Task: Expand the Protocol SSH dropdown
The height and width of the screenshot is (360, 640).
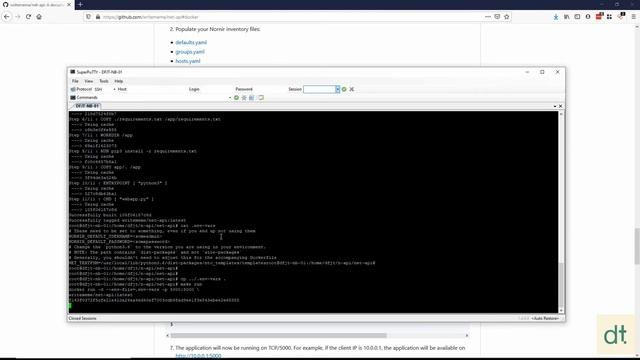Action: tap(114, 89)
